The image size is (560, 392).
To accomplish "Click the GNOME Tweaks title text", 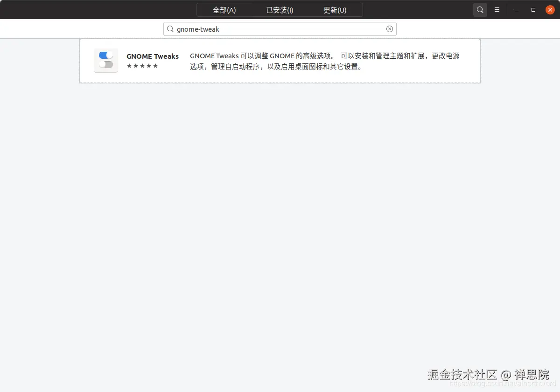I will [x=153, y=56].
